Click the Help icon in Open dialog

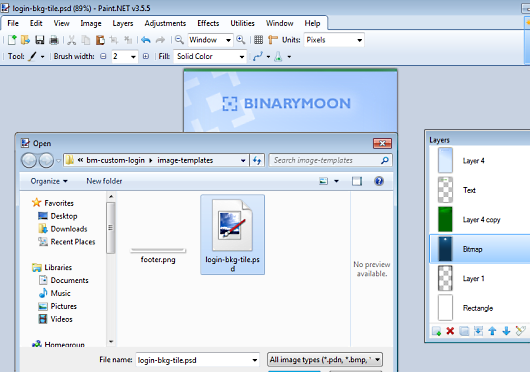point(379,181)
